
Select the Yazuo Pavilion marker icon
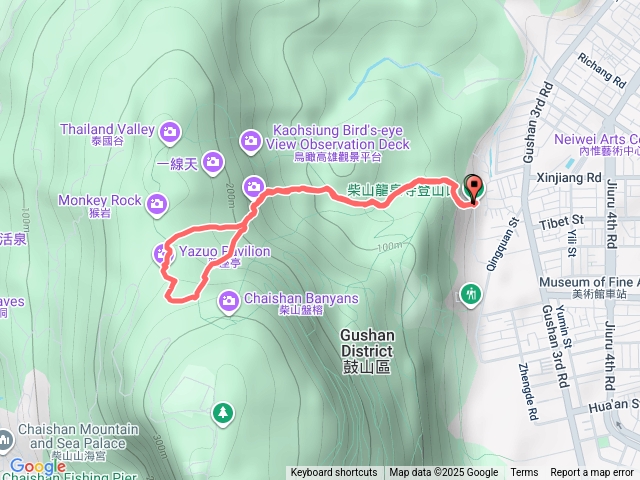click(x=163, y=255)
